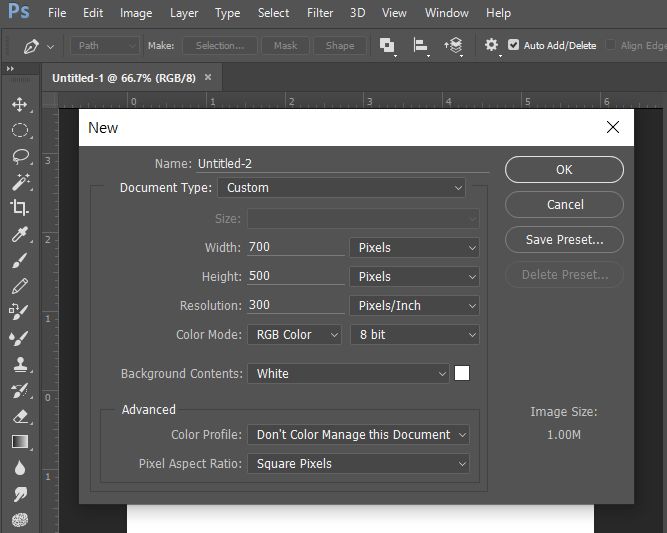This screenshot has height=533, width=667.
Task: Click the Photoshop Ps logo
Action: [19, 11]
